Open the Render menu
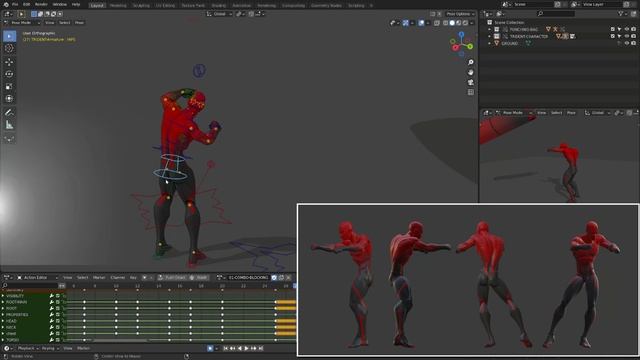 [41, 4]
